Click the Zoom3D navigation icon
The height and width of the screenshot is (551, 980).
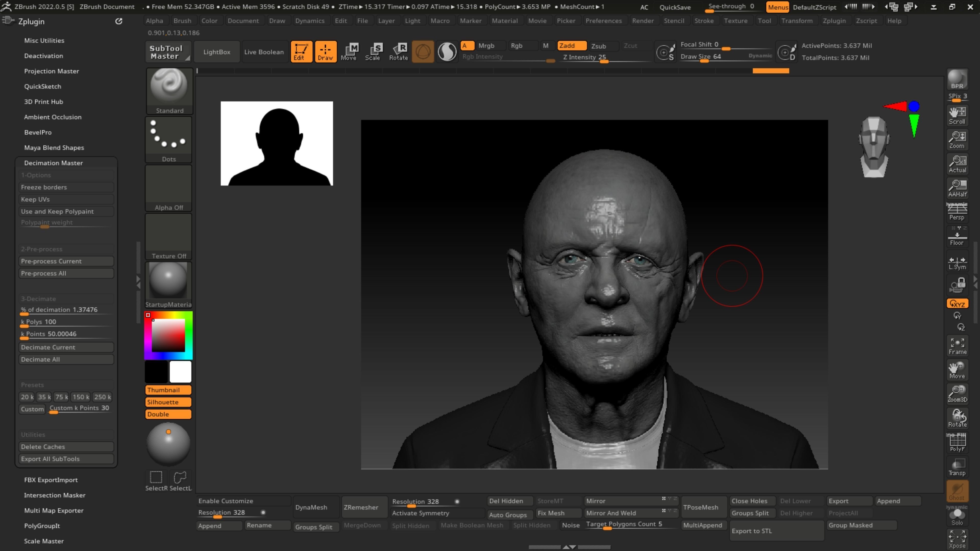[x=957, y=394]
